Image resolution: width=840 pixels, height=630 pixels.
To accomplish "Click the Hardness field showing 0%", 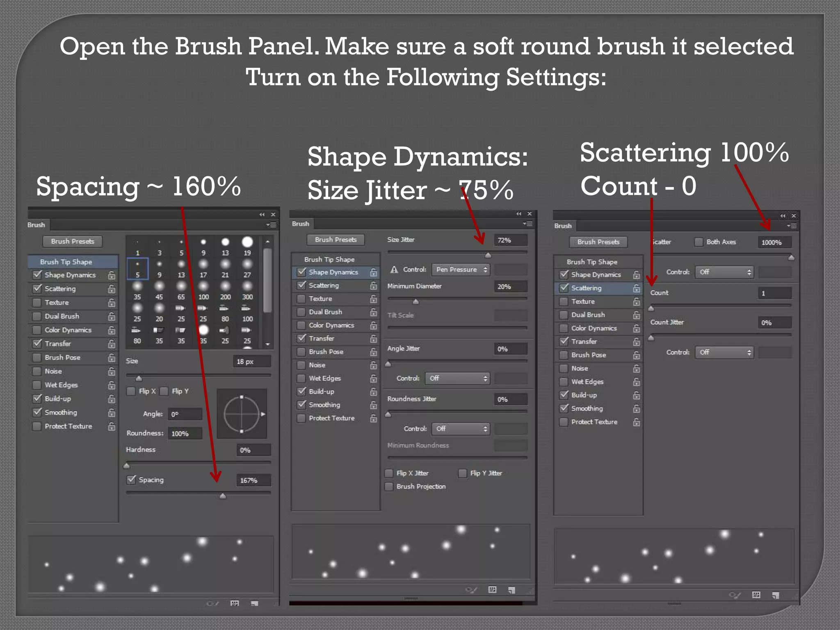I will tap(254, 450).
